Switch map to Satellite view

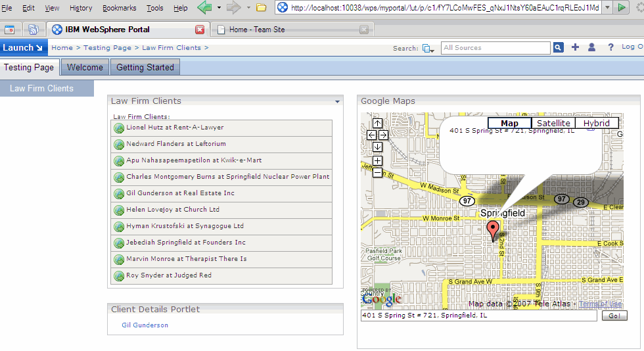(553, 124)
